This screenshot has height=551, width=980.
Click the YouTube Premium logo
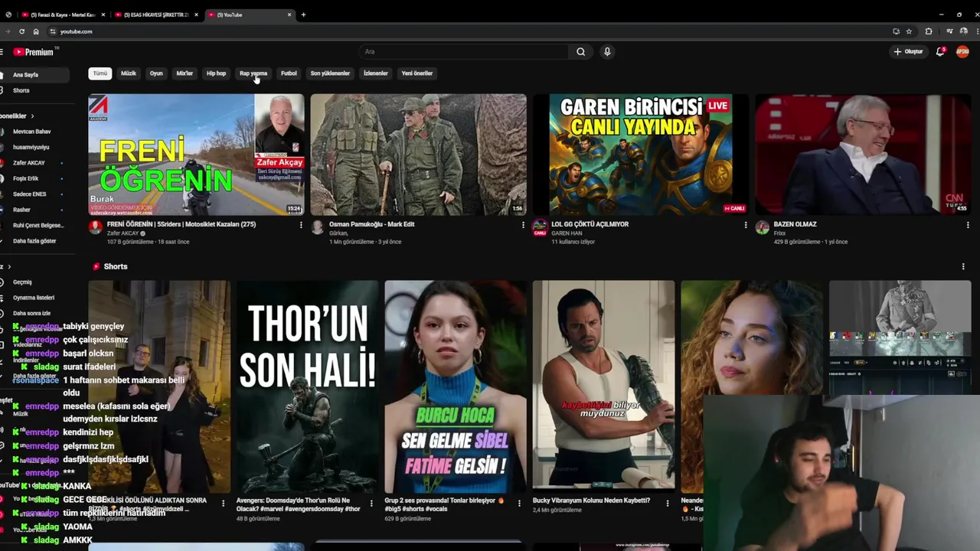coord(34,52)
